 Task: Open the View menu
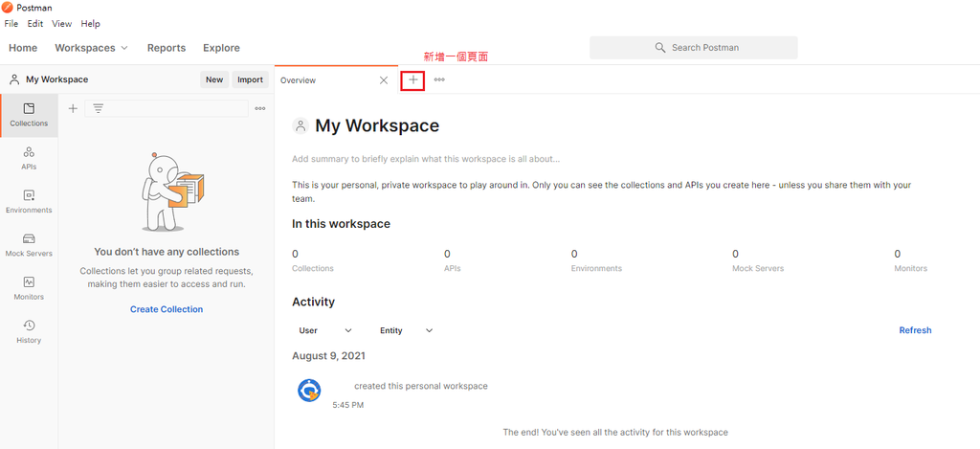click(62, 24)
